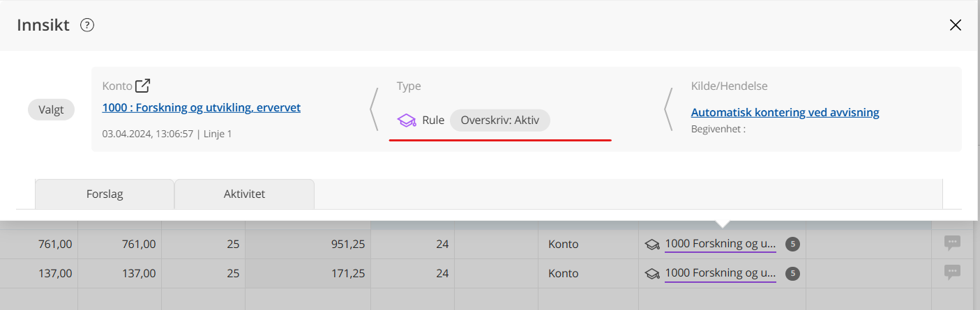Open comment icon in the 171,25 row
Image resolution: width=980 pixels, height=310 pixels.
click(952, 272)
